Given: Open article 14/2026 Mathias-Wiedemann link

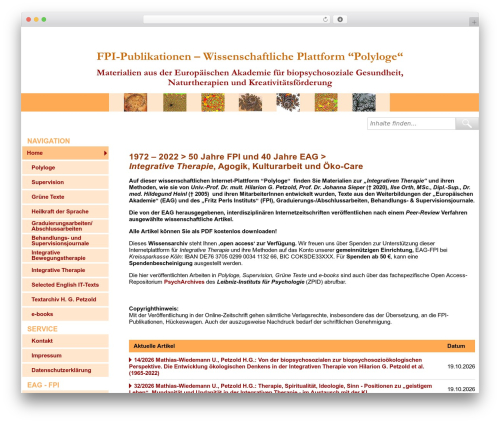Looking at the screenshot, I should click(x=277, y=367).
